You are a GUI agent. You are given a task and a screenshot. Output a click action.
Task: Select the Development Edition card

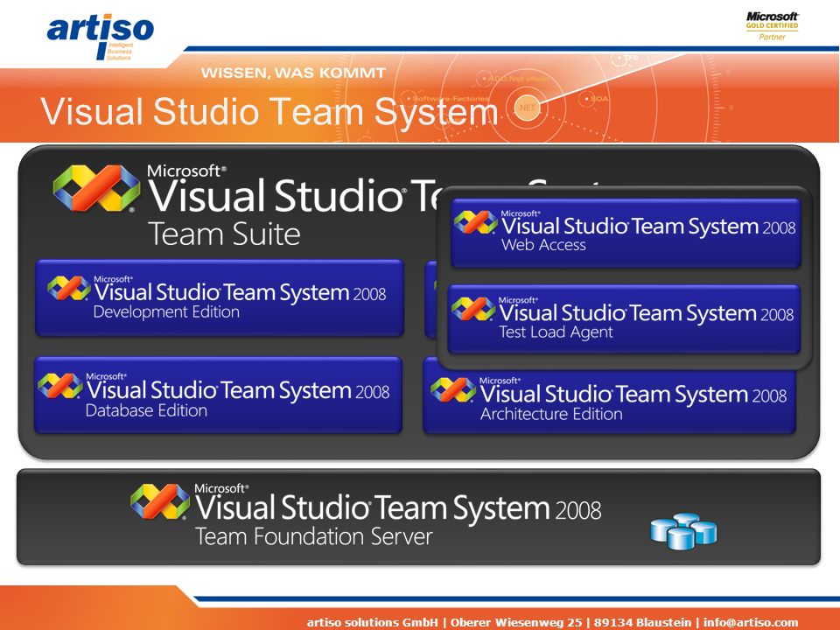click(219, 297)
